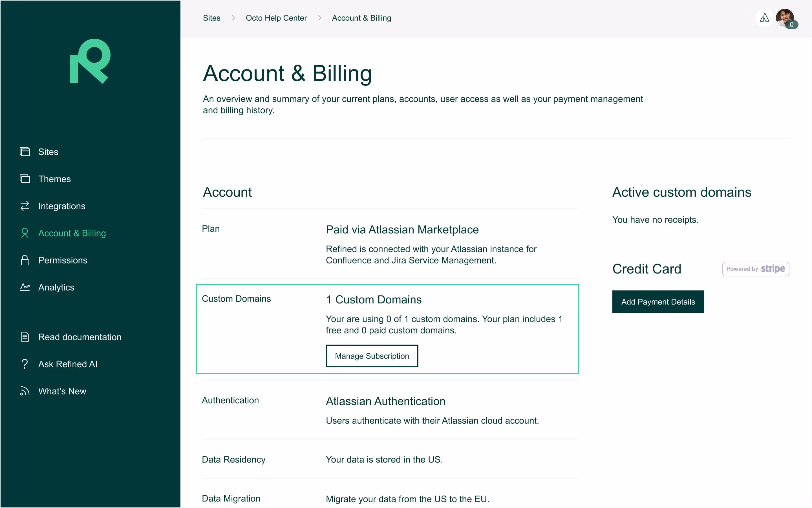This screenshot has width=812, height=508.
Task: Click the Refined logo in sidebar
Action: click(90, 61)
